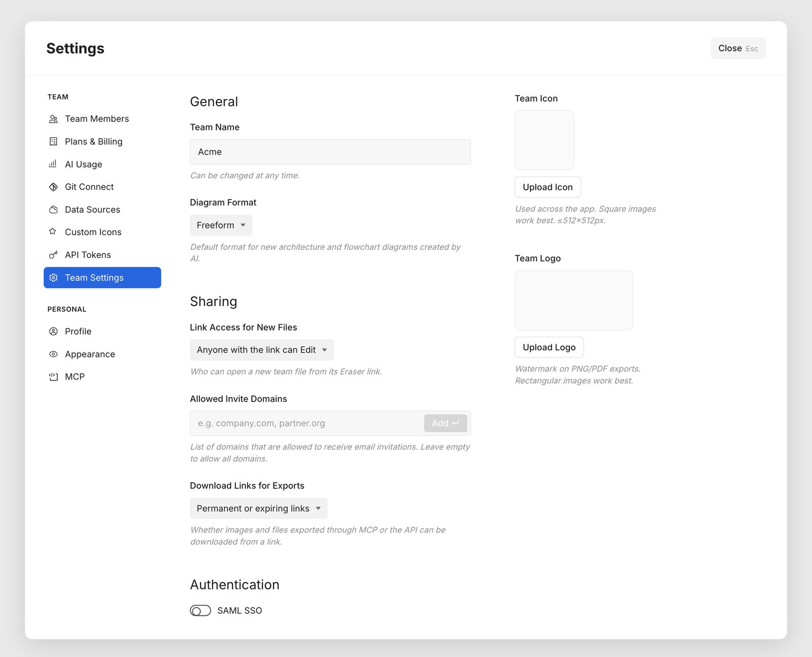Click the Data Sources cloud icon

tap(53, 210)
